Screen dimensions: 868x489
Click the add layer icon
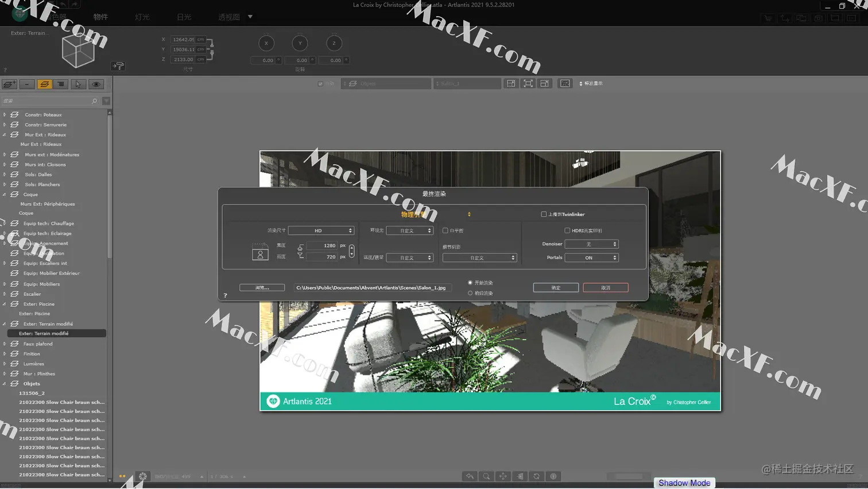tap(9, 84)
